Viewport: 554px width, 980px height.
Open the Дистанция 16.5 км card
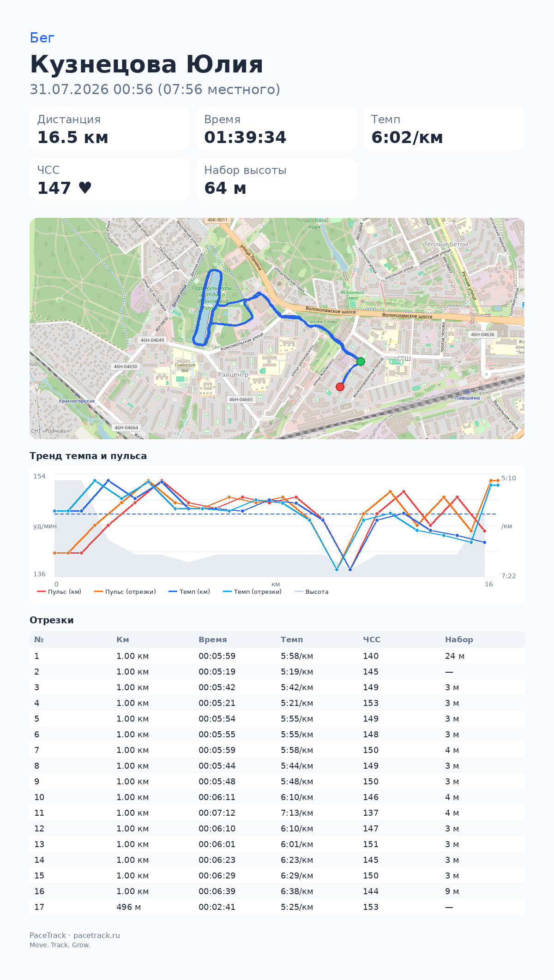tap(109, 129)
